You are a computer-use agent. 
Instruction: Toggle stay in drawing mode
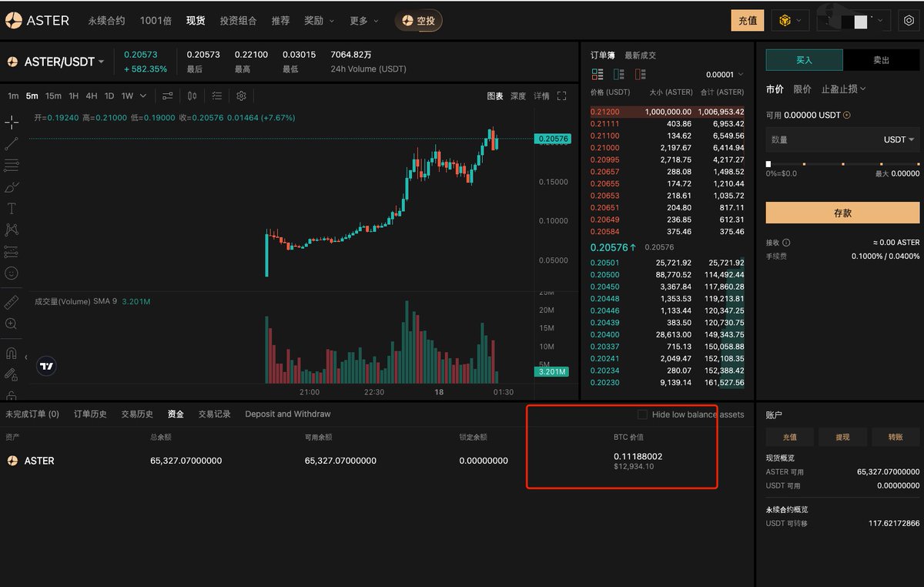pyautogui.click(x=12, y=374)
